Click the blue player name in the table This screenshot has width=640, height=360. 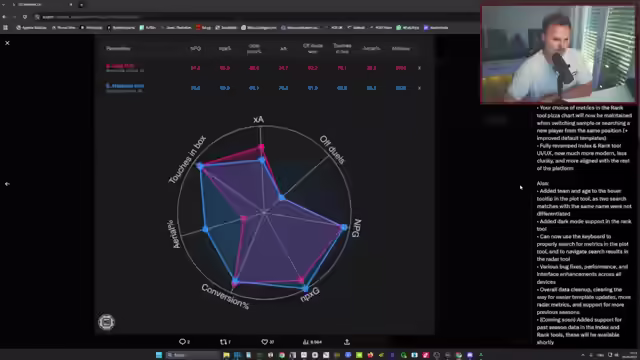(x=125, y=86)
